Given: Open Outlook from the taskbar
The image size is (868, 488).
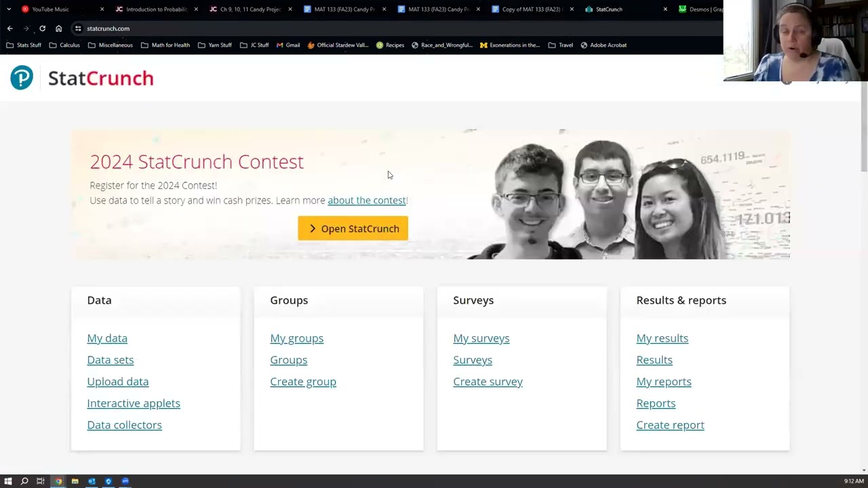Looking at the screenshot, I should coord(92,481).
